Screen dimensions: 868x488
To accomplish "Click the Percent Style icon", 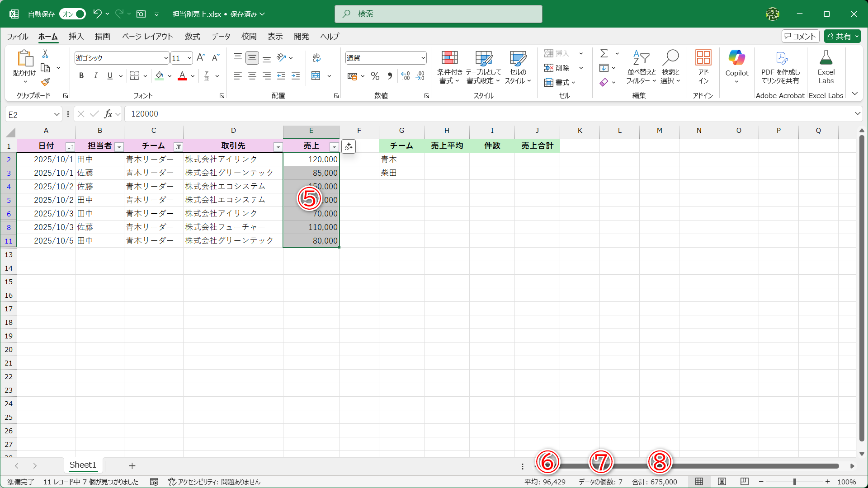I will coord(375,76).
